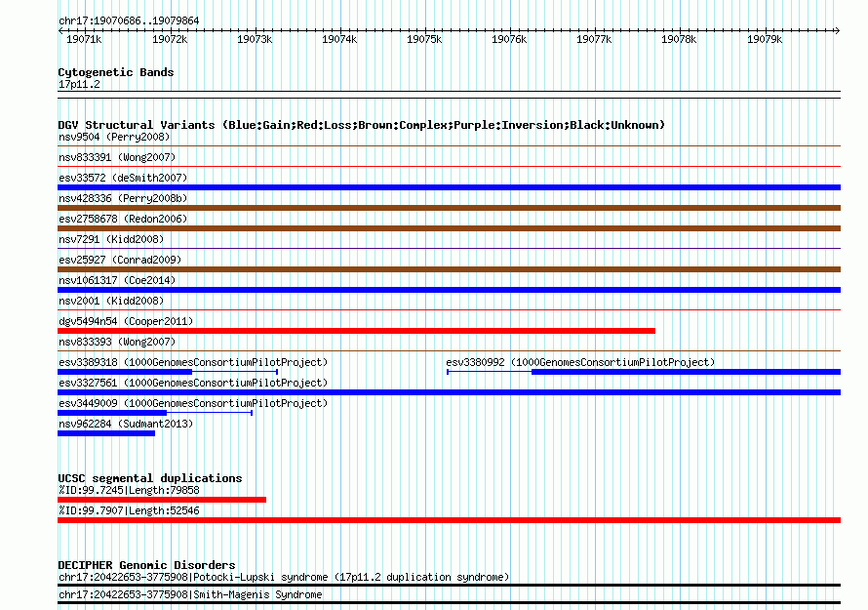
Task: Click brown complex bar under nsv428336
Action: click(x=449, y=208)
